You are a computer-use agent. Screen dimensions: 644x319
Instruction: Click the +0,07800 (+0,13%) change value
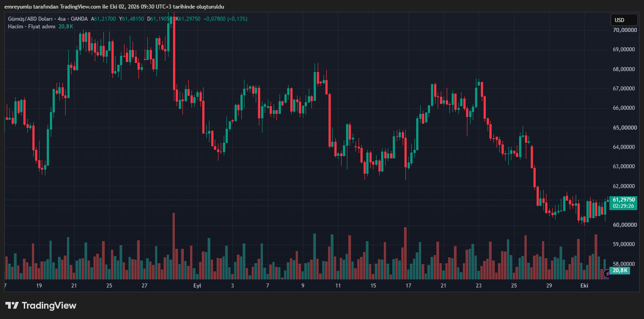pyautogui.click(x=225, y=19)
